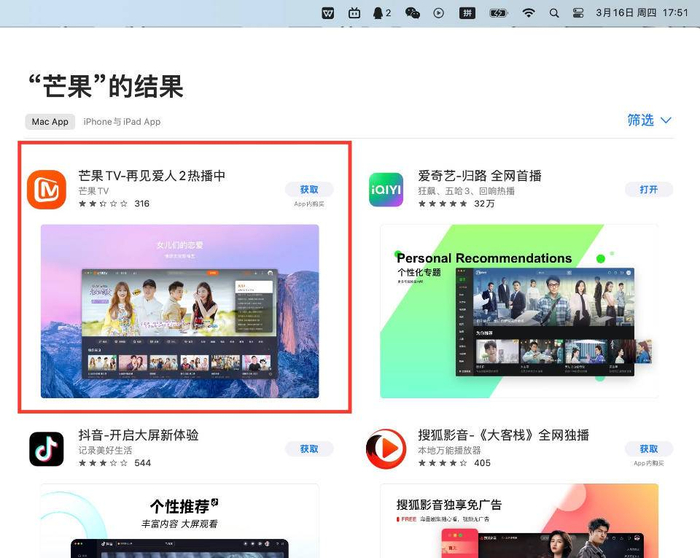The height and width of the screenshot is (558, 700).
Task: Click 芒果TV App内购买 label
Action: 309,204
